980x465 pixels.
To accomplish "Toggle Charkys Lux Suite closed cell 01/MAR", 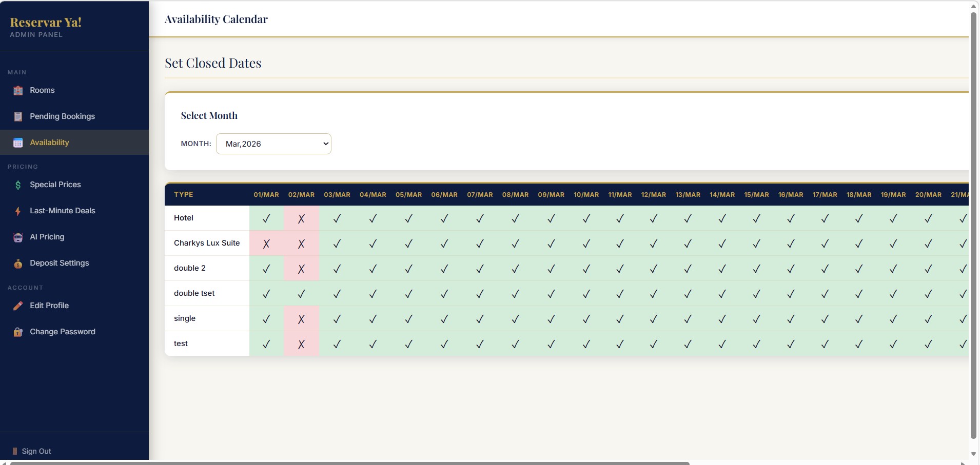I will [x=266, y=244].
